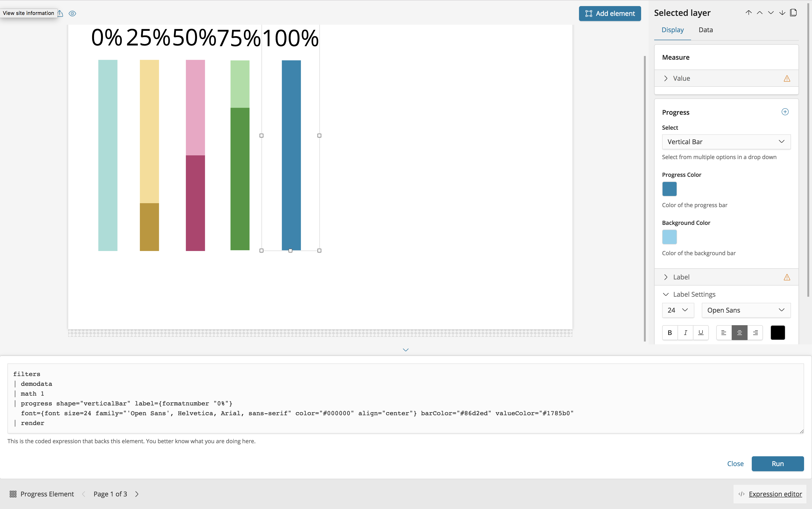Click send layer to back arrow
This screenshot has width=812, height=509.
point(782,13)
